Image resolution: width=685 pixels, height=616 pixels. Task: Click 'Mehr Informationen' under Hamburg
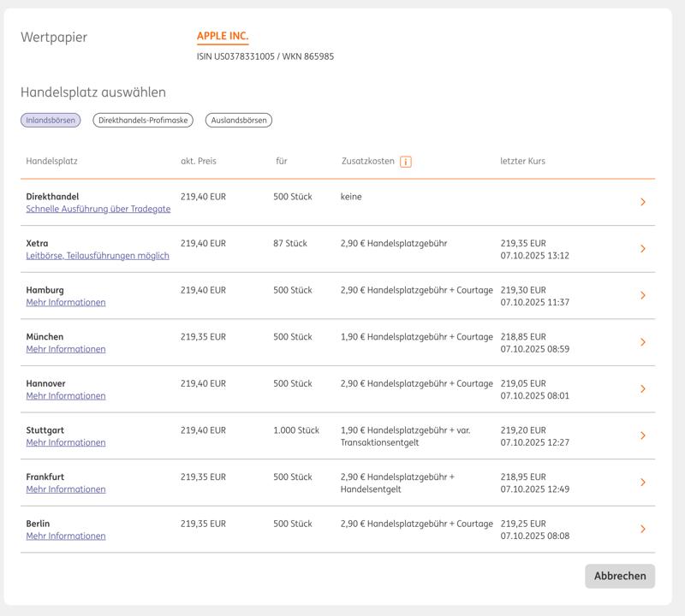click(x=66, y=302)
